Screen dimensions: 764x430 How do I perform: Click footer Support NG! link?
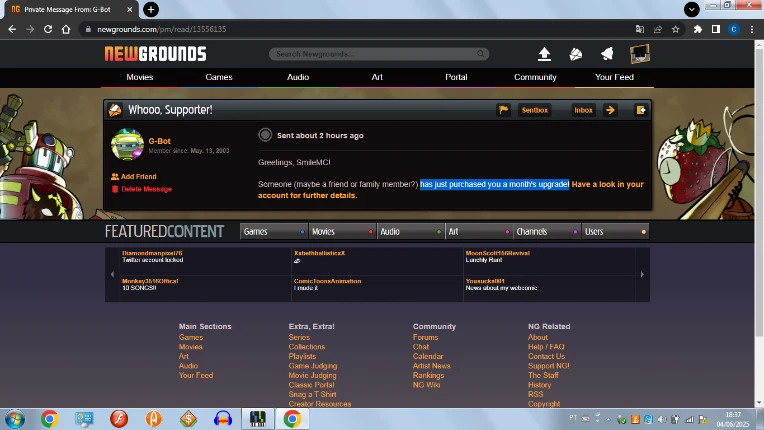pos(549,366)
